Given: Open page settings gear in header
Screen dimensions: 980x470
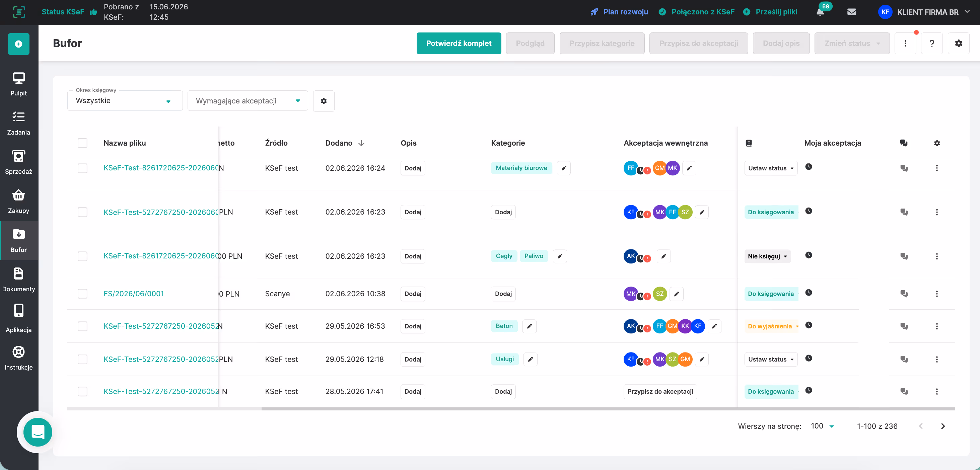Looking at the screenshot, I should tap(958, 43).
